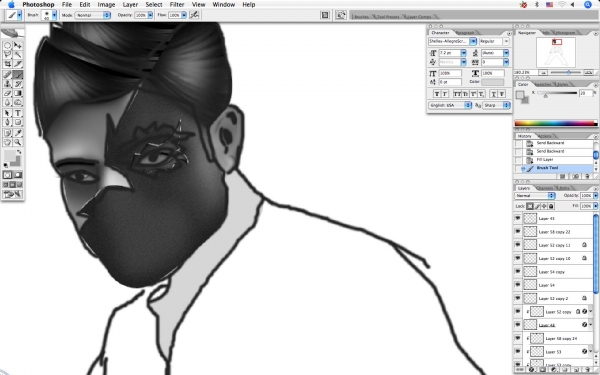Screen dimensions: 600x375
Task: Select the Gradient tool
Action: 18,93
